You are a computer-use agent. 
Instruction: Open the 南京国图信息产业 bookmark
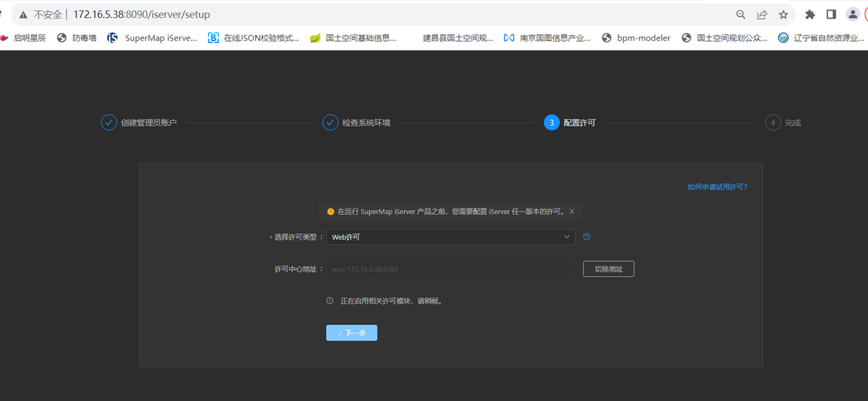548,38
